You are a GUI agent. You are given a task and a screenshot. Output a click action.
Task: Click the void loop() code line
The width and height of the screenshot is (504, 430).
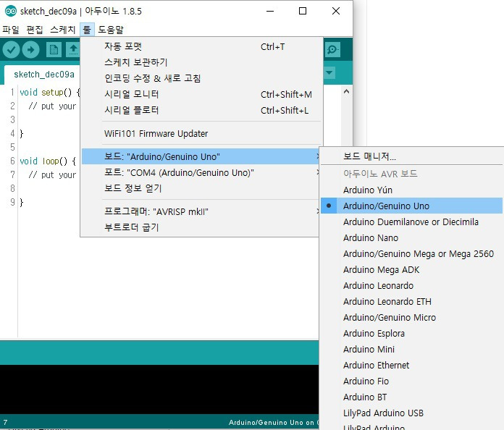(48, 161)
